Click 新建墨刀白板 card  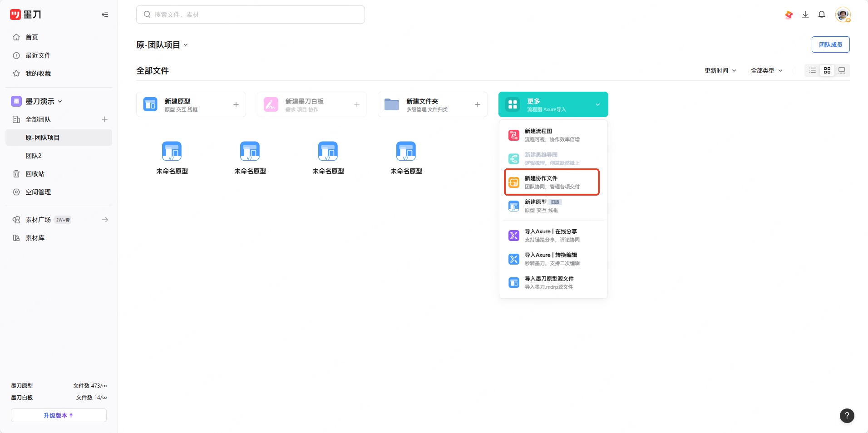(x=312, y=104)
